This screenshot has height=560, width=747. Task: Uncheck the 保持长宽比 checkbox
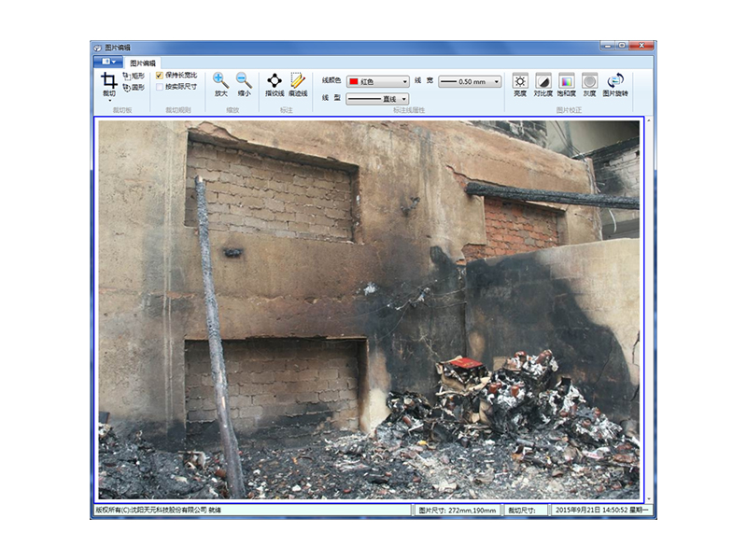pyautogui.click(x=160, y=75)
